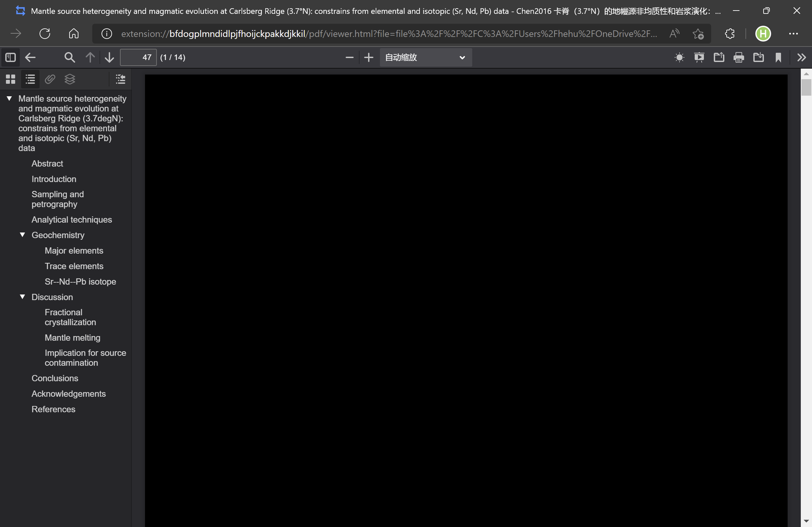Start presentation mode

699,57
